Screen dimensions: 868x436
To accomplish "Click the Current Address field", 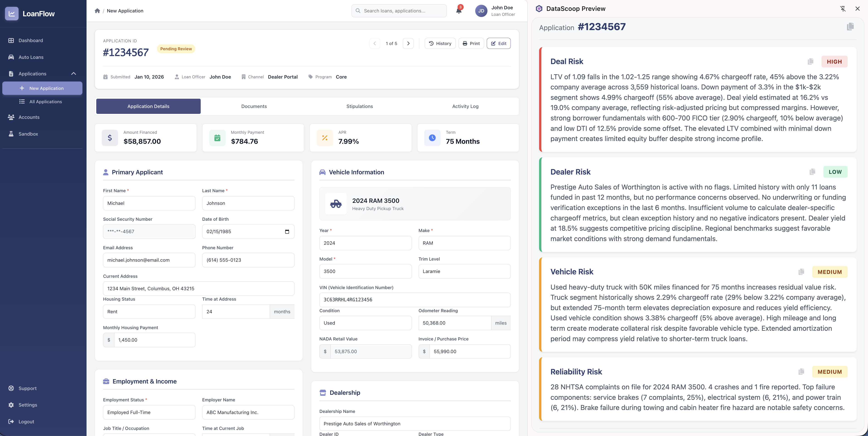I will (x=198, y=289).
